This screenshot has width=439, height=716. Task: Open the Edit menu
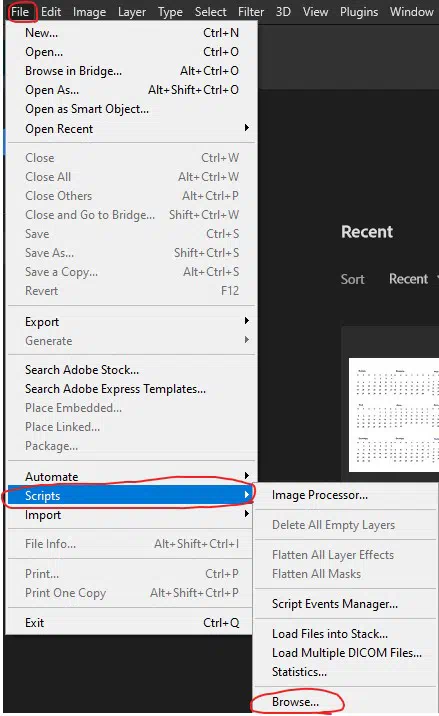point(51,11)
